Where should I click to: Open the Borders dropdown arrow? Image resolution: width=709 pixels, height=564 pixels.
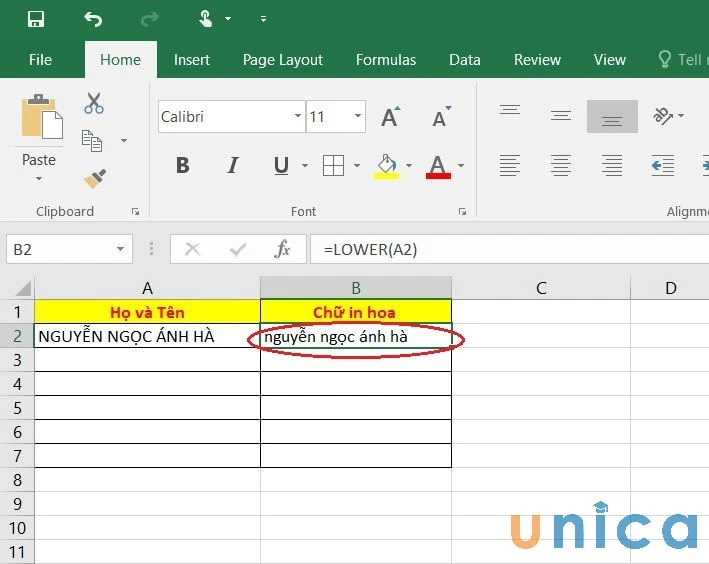click(x=357, y=166)
